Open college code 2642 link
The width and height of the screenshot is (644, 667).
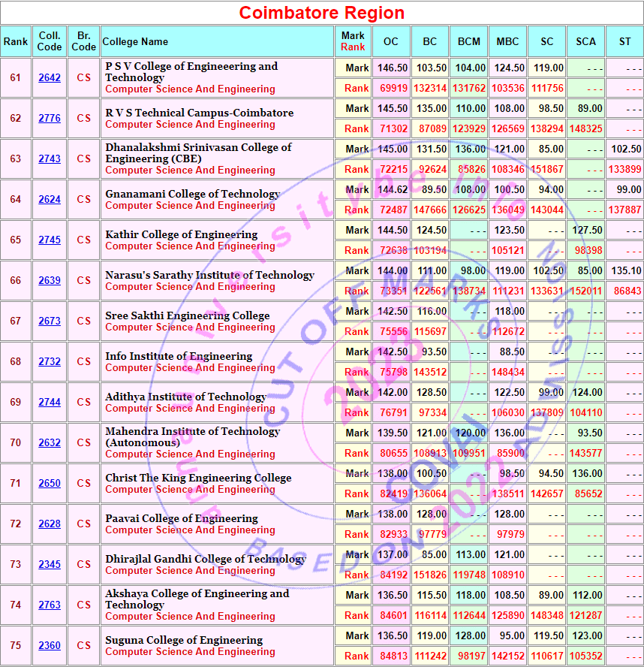tap(50, 77)
